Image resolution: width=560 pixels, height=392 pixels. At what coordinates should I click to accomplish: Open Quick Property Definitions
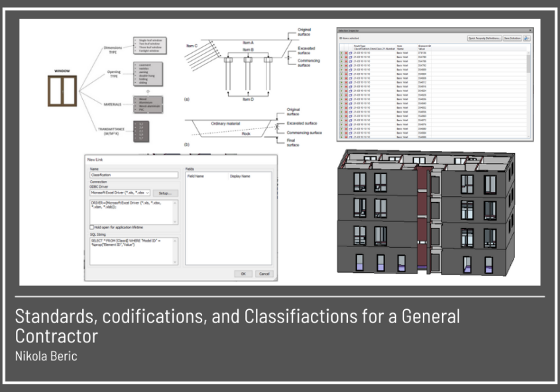point(484,38)
